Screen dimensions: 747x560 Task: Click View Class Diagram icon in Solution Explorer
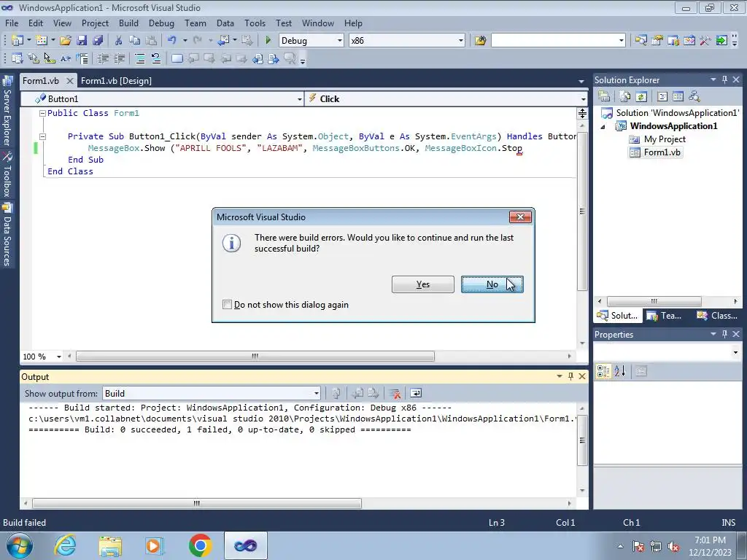point(694,97)
